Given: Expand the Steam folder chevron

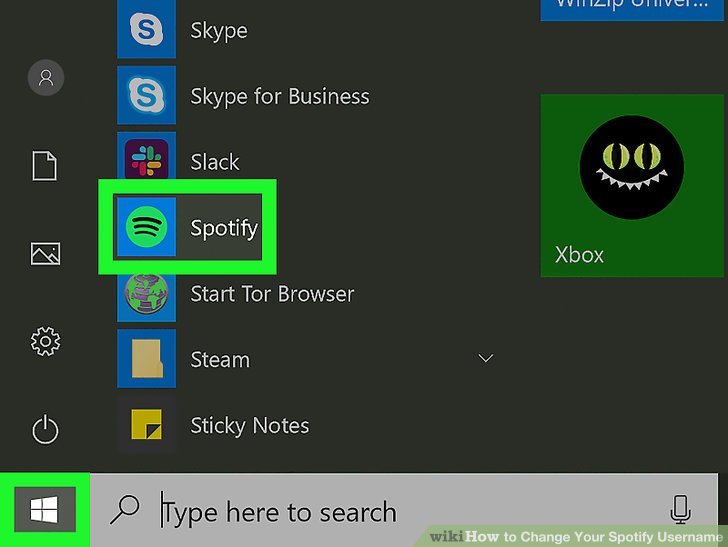Looking at the screenshot, I should pyautogui.click(x=486, y=358).
